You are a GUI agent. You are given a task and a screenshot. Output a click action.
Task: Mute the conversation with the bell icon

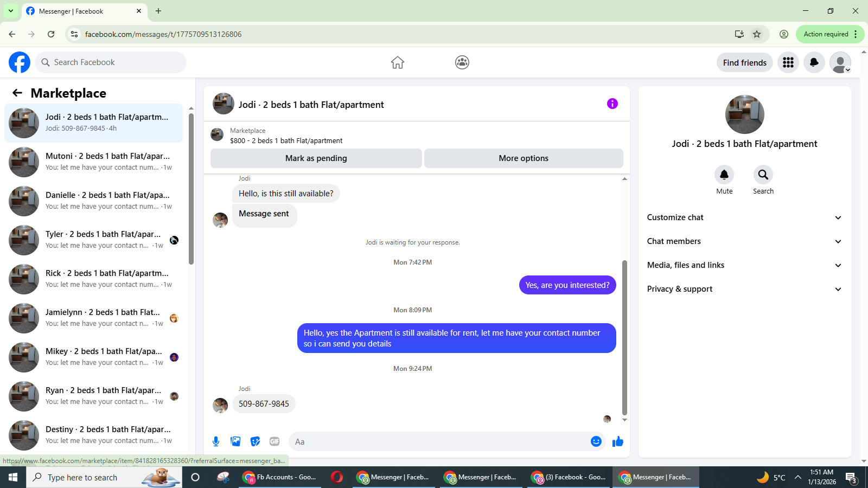click(x=724, y=175)
